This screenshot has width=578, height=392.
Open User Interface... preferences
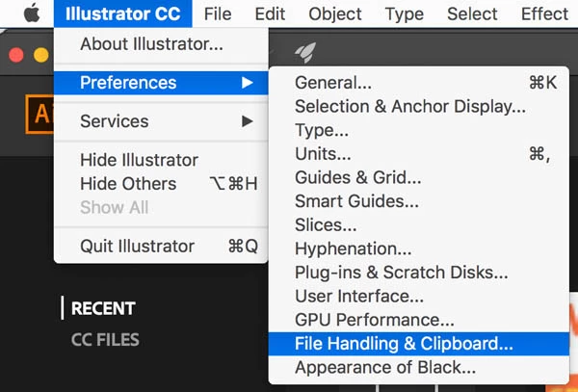(x=419, y=297)
